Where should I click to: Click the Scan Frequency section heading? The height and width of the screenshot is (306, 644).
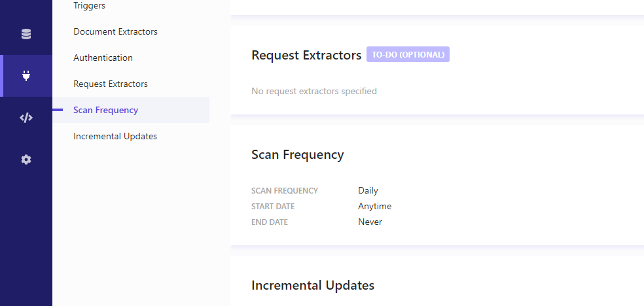297,155
